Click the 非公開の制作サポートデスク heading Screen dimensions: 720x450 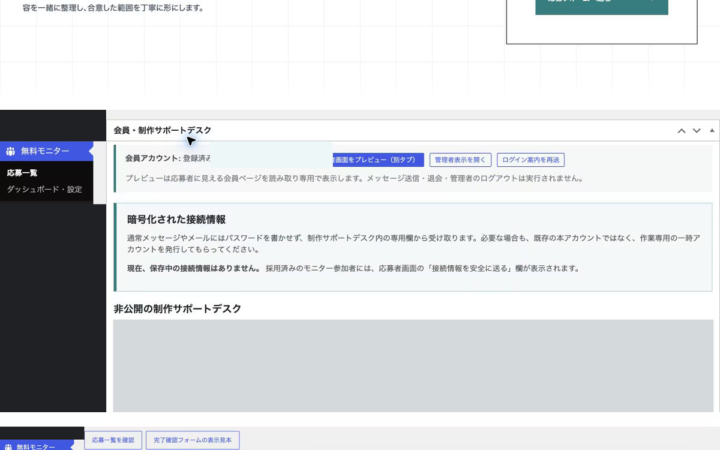click(x=177, y=309)
